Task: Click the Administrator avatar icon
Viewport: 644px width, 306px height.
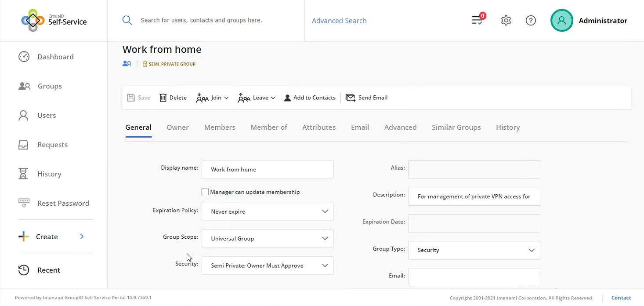Action: pos(561,20)
